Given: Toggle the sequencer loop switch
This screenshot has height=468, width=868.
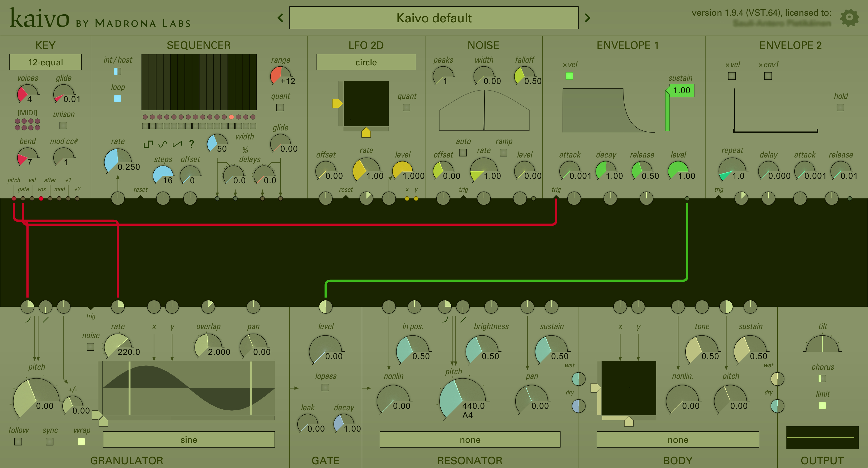Looking at the screenshot, I should tap(117, 98).
